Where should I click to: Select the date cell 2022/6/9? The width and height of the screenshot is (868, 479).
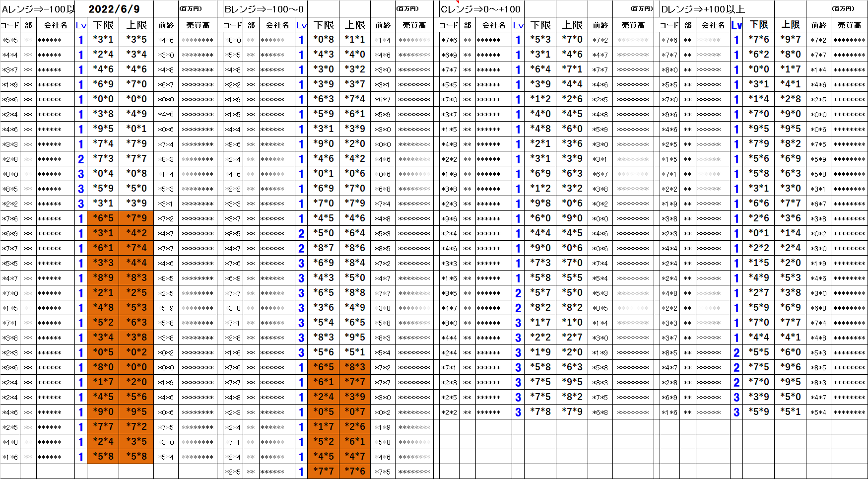pyautogui.click(x=114, y=9)
